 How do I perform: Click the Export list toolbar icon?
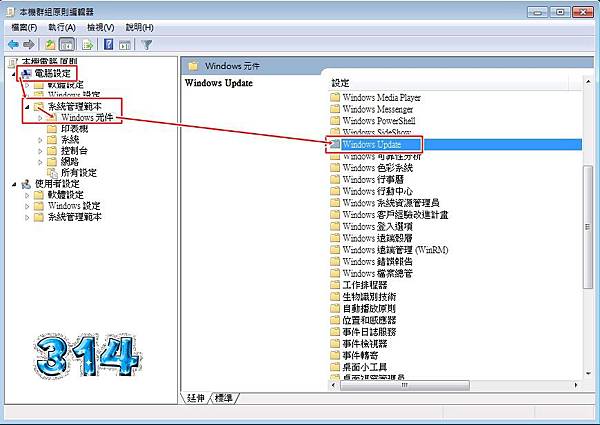[88, 45]
